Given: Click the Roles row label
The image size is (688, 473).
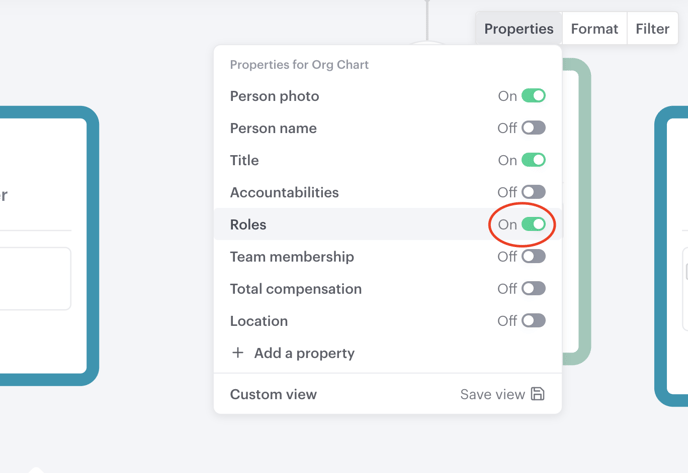Looking at the screenshot, I should click(248, 225).
